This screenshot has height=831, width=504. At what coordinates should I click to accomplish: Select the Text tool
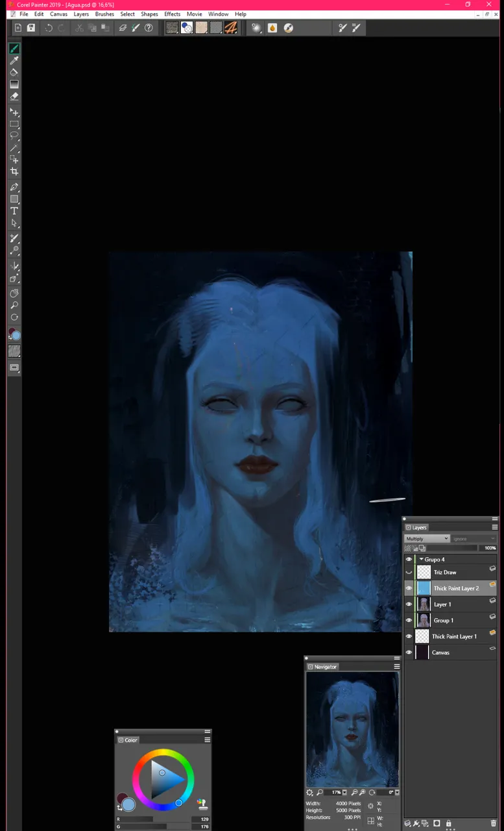[x=14, y=211]
